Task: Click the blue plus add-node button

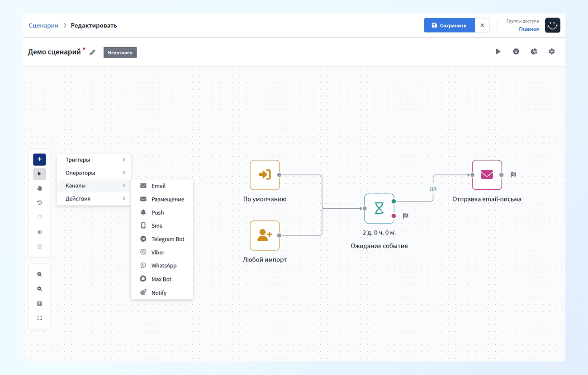Action: click(x=39, y=159)
